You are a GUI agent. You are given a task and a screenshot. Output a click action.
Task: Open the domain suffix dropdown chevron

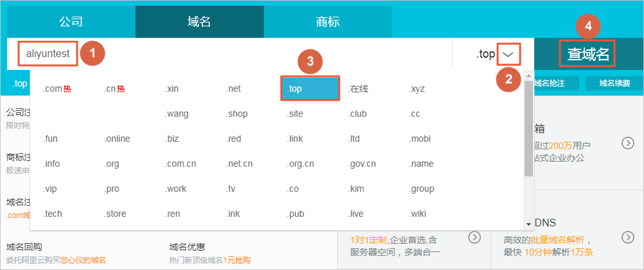click(x=508, y=55)
